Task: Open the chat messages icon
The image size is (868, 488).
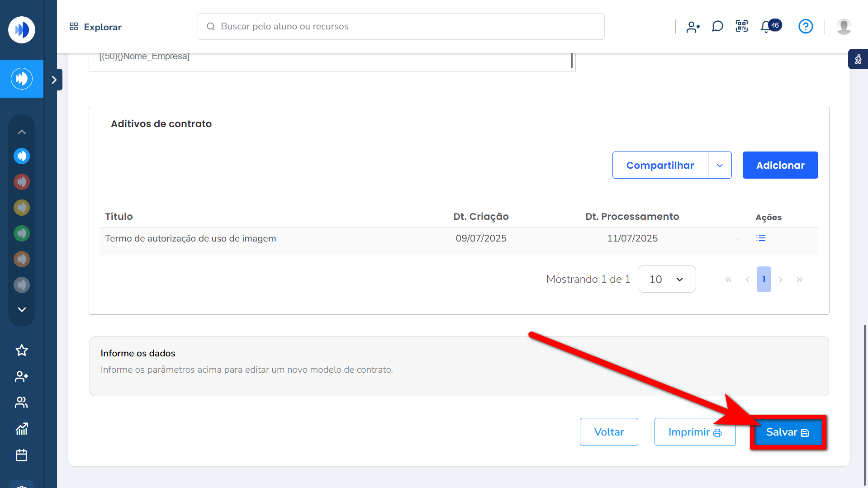Action: pyautogui.click(x=717, y=27)
